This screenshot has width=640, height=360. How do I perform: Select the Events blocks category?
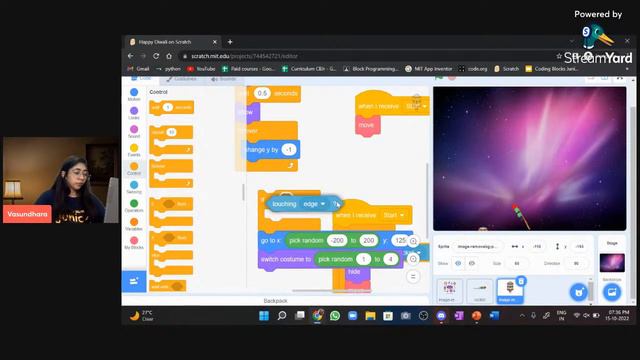pos(134,150)
